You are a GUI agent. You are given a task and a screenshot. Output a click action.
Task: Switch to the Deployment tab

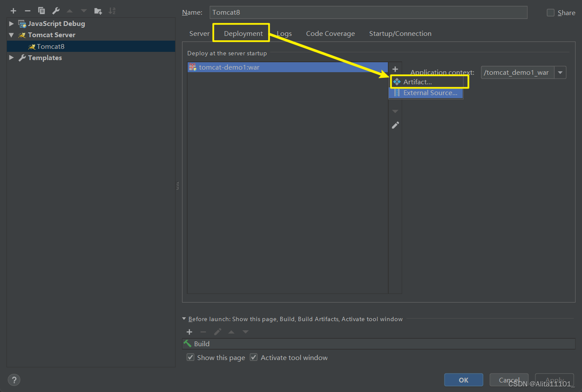pos(243,33)
